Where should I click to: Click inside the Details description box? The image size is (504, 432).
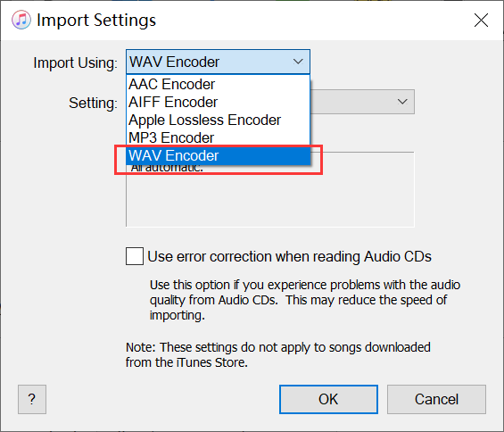tap(270, 196)
